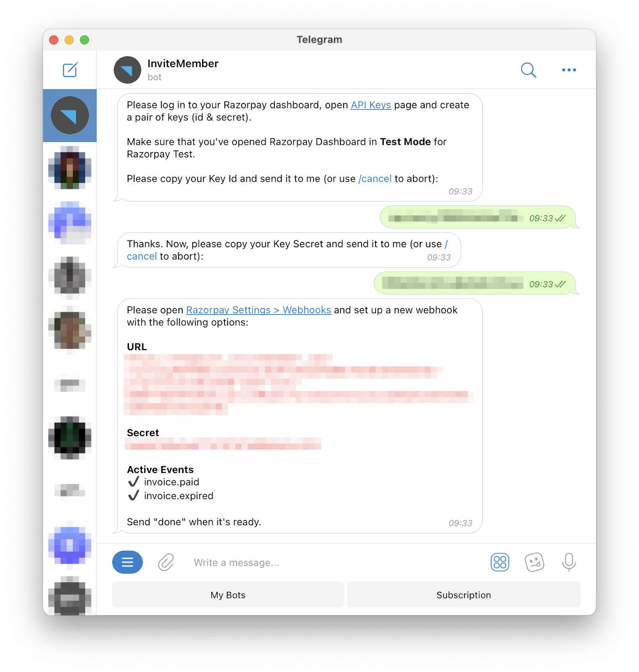Open the three-dots more options menu

tap(569, 70)
